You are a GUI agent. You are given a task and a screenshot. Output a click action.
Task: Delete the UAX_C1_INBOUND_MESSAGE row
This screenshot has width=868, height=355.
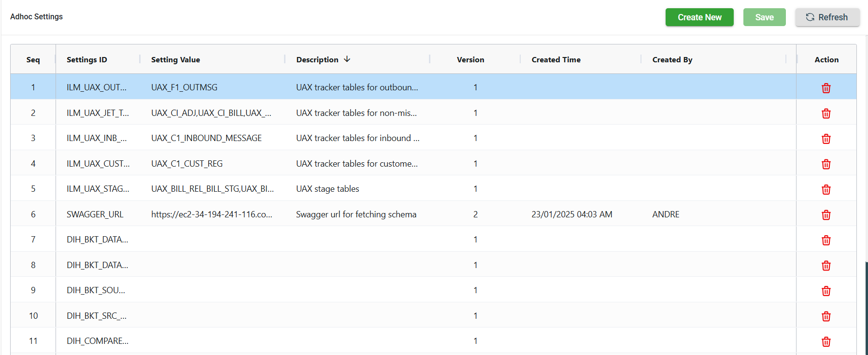(x=826, y=139)
